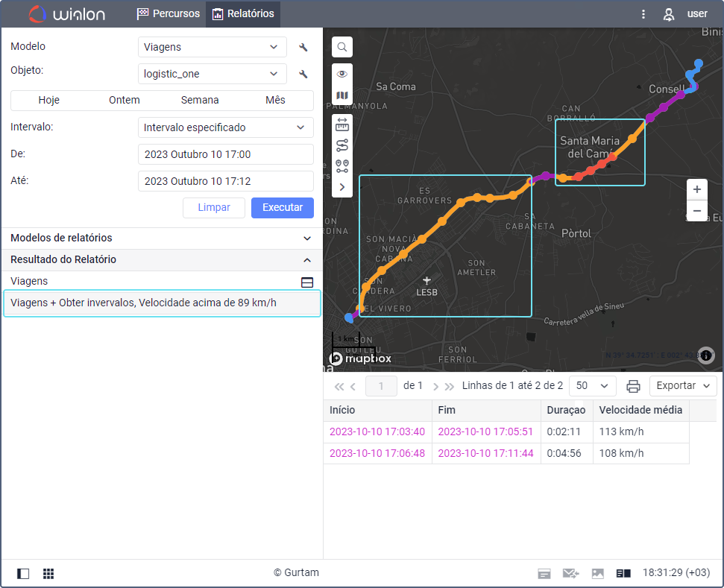724x588 pixels.
Task: Open the map layers selector
Action: (342, 95)
